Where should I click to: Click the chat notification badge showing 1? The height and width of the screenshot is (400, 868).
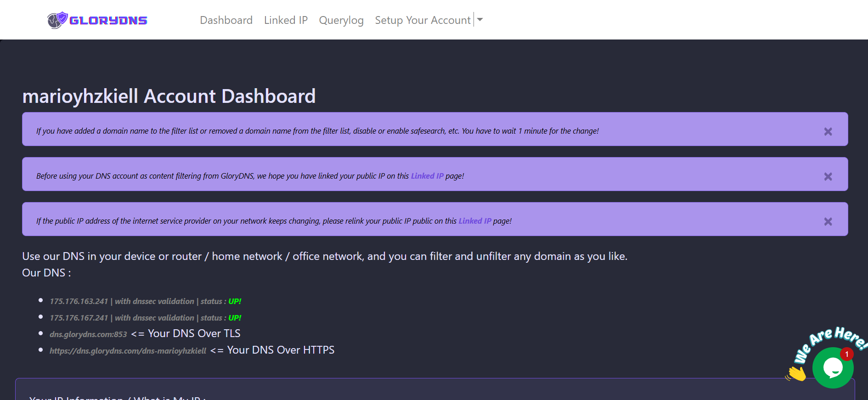click(847, 354)
